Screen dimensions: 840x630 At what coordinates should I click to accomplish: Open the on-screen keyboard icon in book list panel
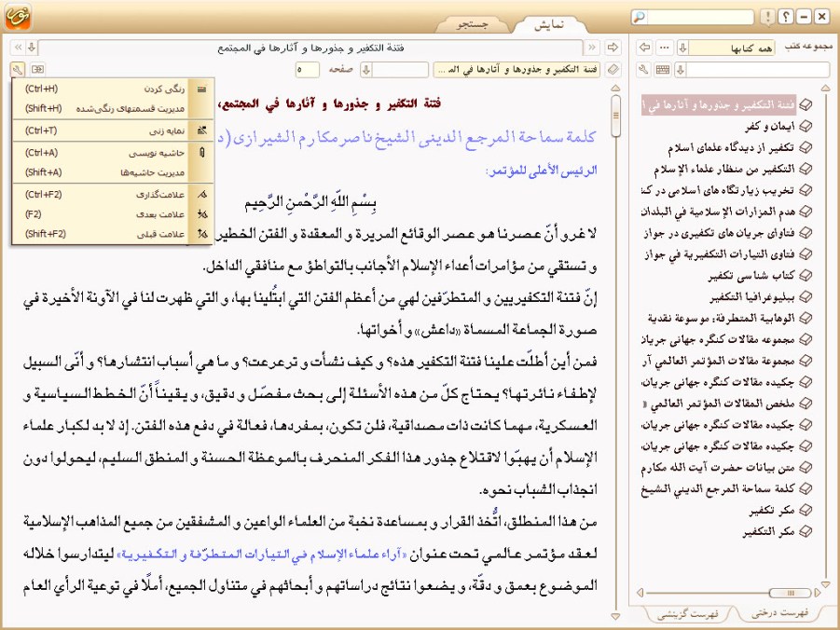(x=663, y=70)
